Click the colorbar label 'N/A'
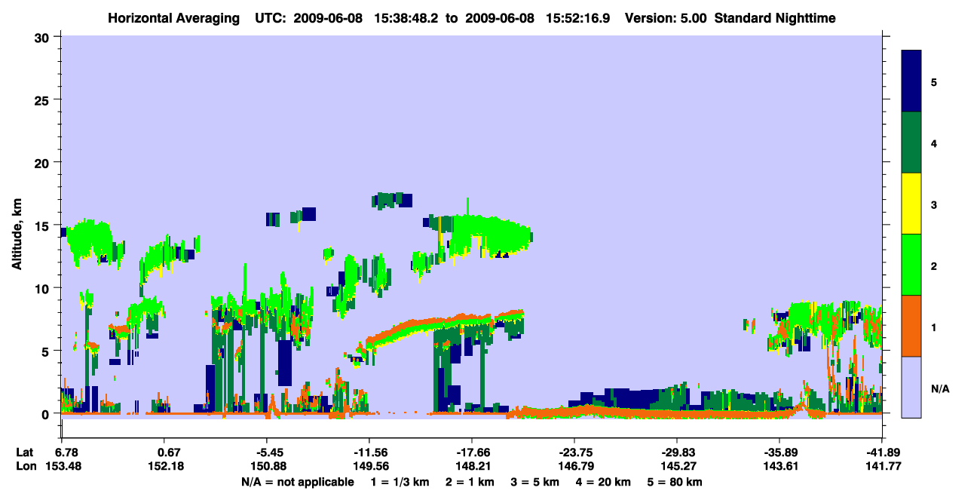Screen dimensions: 980x503 click(940, 388)
